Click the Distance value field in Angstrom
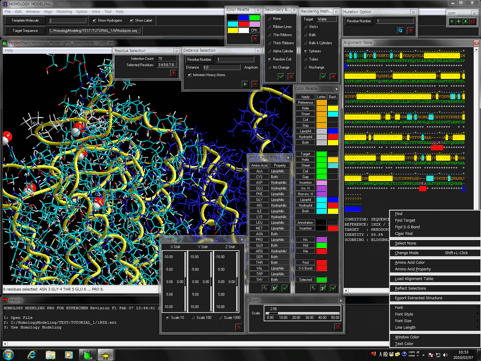 (221, 67)
